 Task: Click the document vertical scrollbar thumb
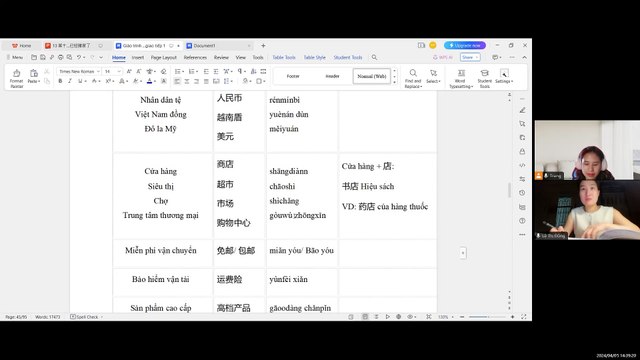pos(509,190)
